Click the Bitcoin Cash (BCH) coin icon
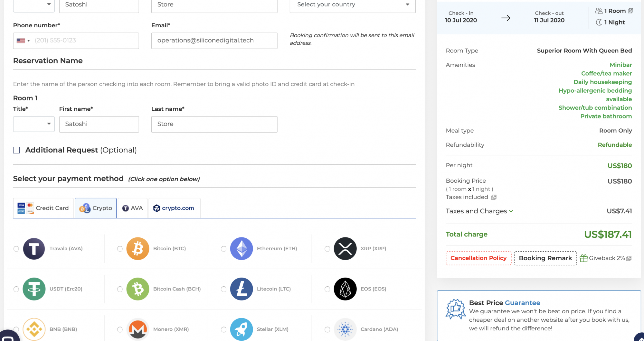Viewport: 644px width, 341px height. pos(138,289)
